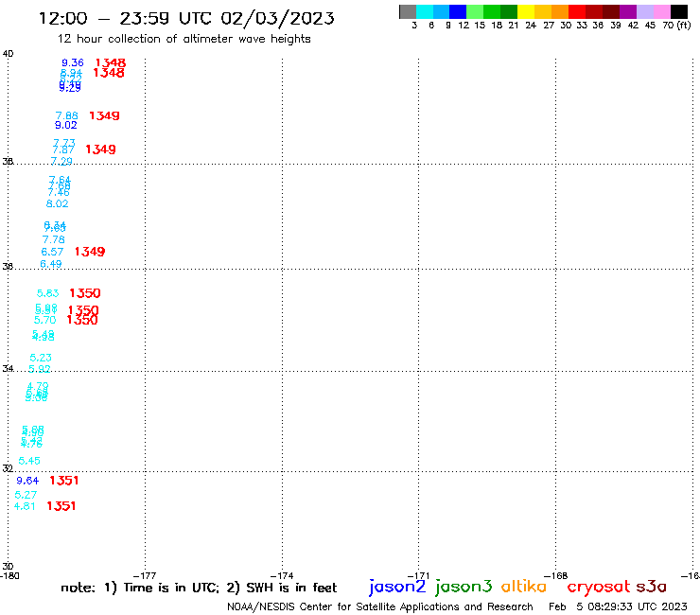Click the light blue value 7.76
Viewport: 700px width, 615px height.
pos(54,239)
